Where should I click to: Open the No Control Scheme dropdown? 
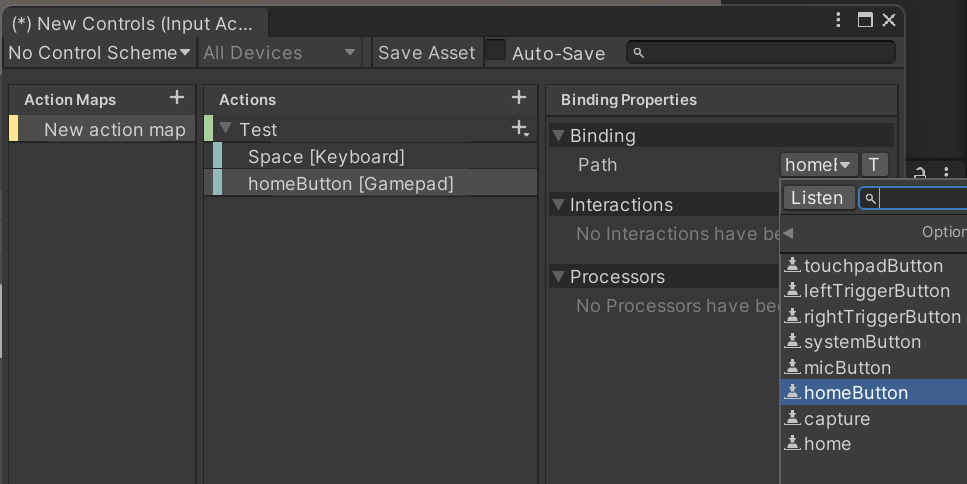pyautogui.click(x=99, y=53)
